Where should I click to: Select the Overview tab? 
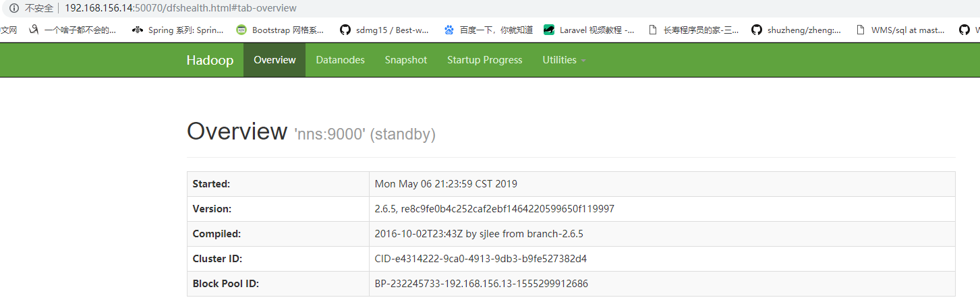275,60
